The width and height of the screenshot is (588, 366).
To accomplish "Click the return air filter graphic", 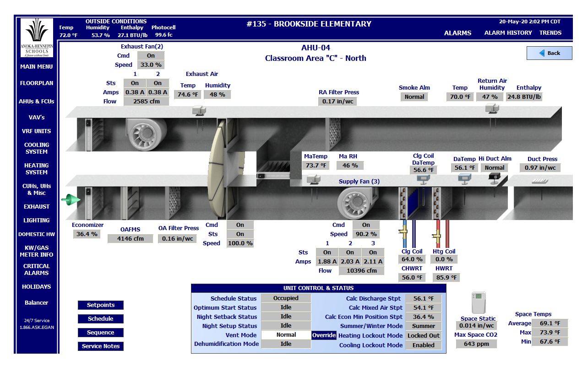I will (333, 135).
